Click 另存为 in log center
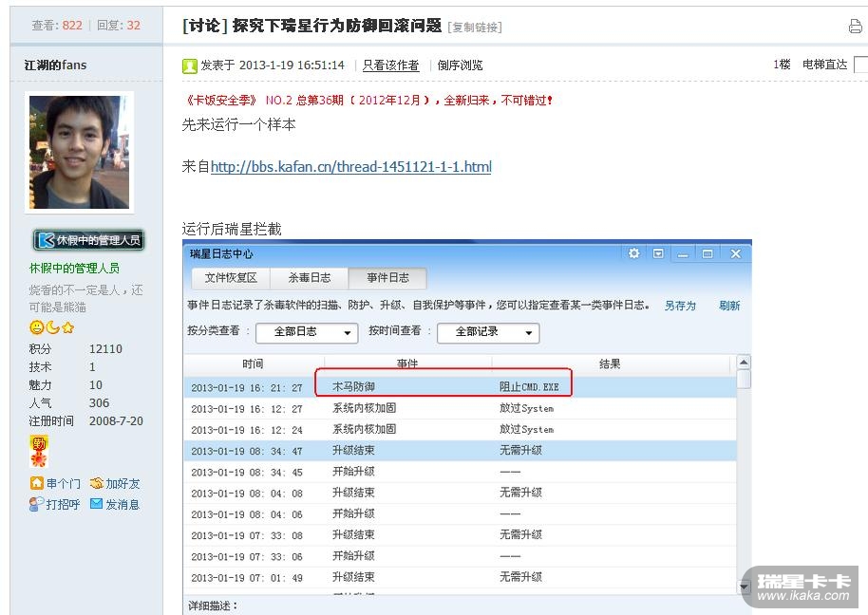Image resolution: width=868 pixels, height=615 pixels. 680,306
